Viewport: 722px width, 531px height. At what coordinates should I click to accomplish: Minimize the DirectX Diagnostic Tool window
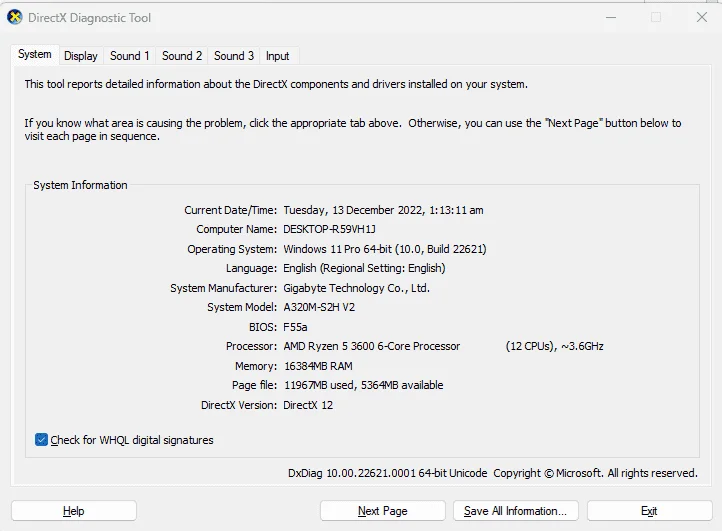pos(611,18)
